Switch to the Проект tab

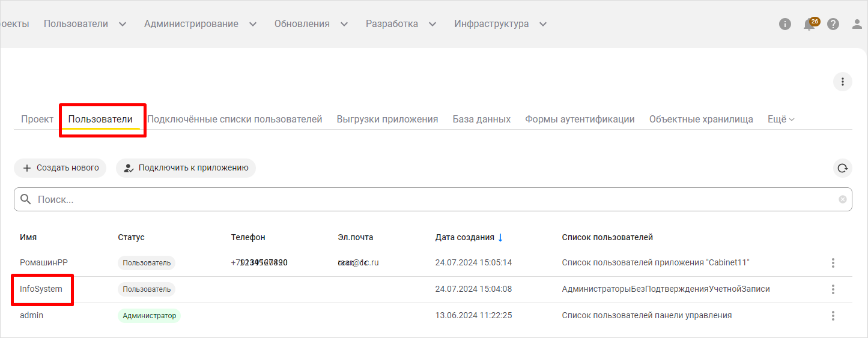pos(37,119)
